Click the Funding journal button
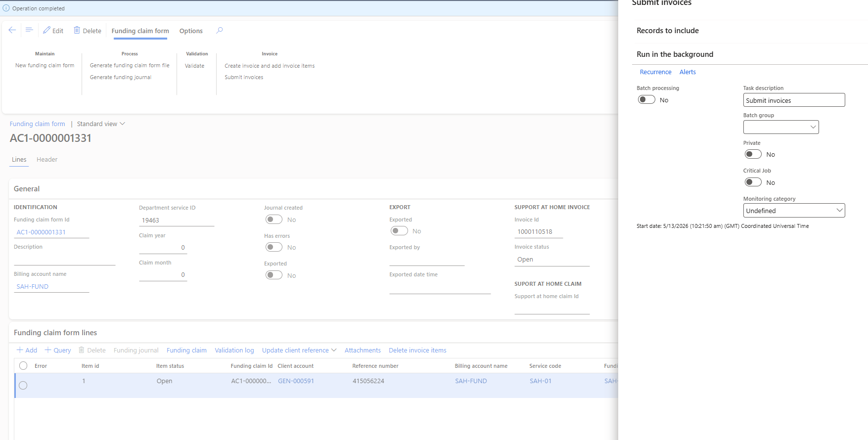Image resolution: width=868 pixels, height=440 pixels. [x=136, y=350]
